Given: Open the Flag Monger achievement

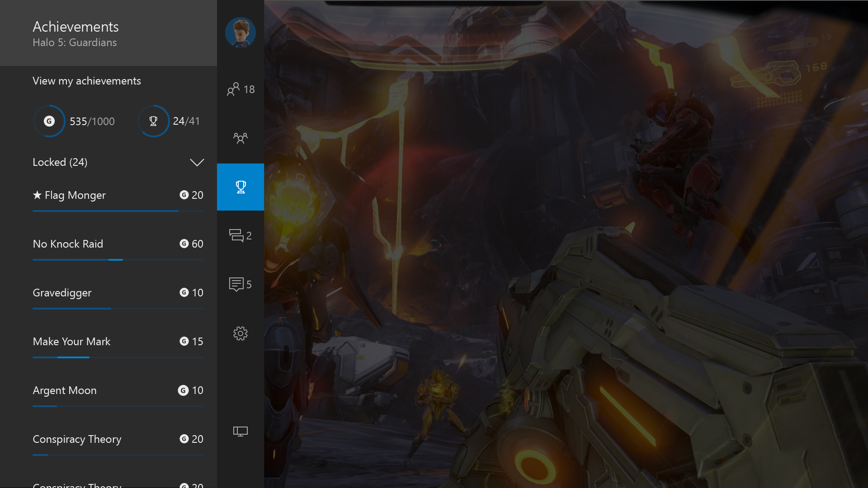Looking at the screenshot, I should [x=75, y=195].
